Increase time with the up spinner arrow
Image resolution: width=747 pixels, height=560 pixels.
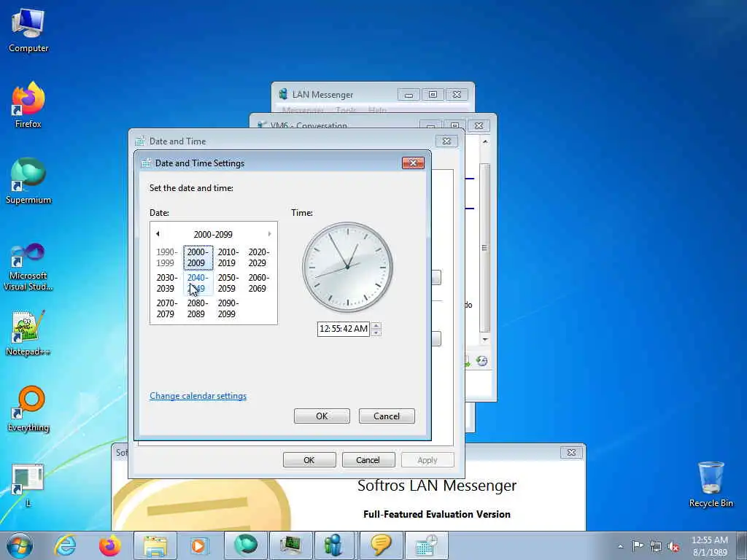(376, 326)
